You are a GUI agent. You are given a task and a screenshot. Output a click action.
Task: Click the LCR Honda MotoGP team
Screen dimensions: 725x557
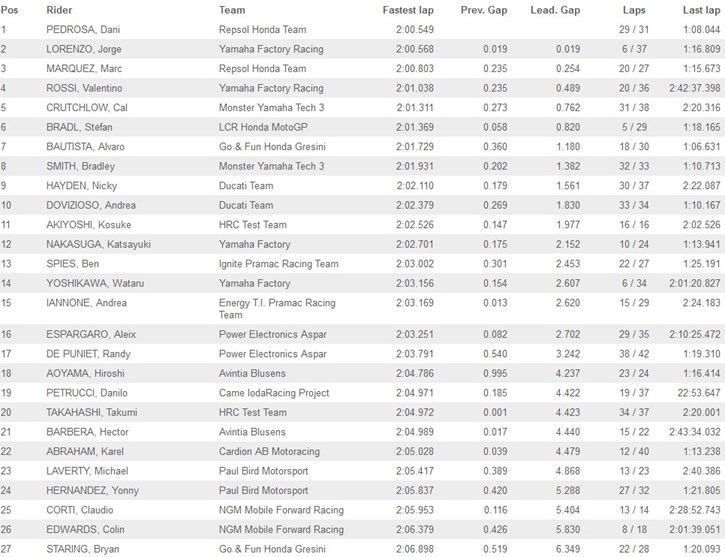coord(263,127)
